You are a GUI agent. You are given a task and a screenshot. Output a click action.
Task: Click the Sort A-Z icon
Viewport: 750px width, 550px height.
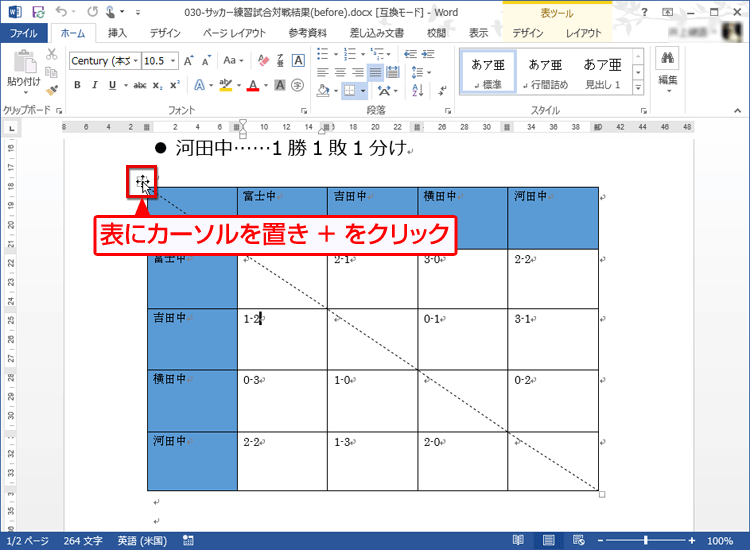[418, 90]
